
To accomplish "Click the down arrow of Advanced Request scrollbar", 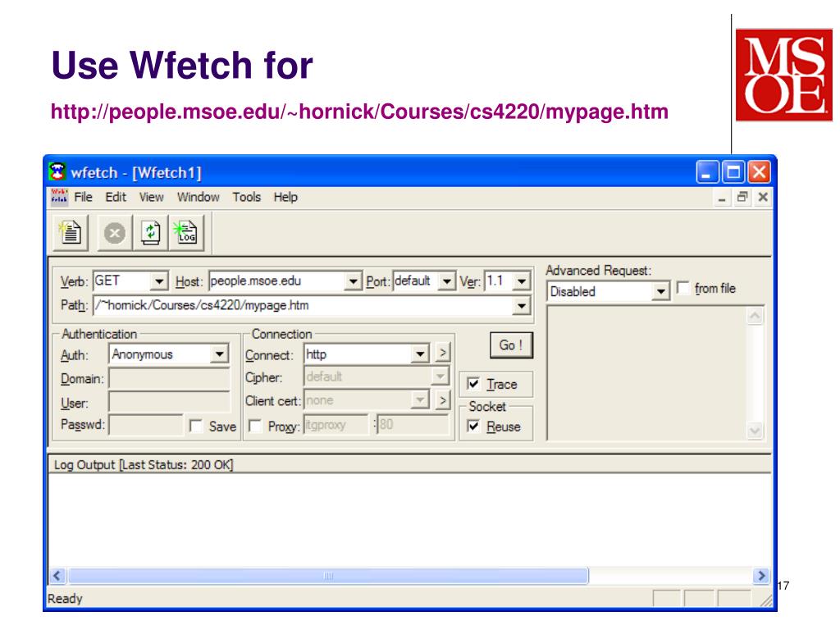I will click(x=755, y=430).
